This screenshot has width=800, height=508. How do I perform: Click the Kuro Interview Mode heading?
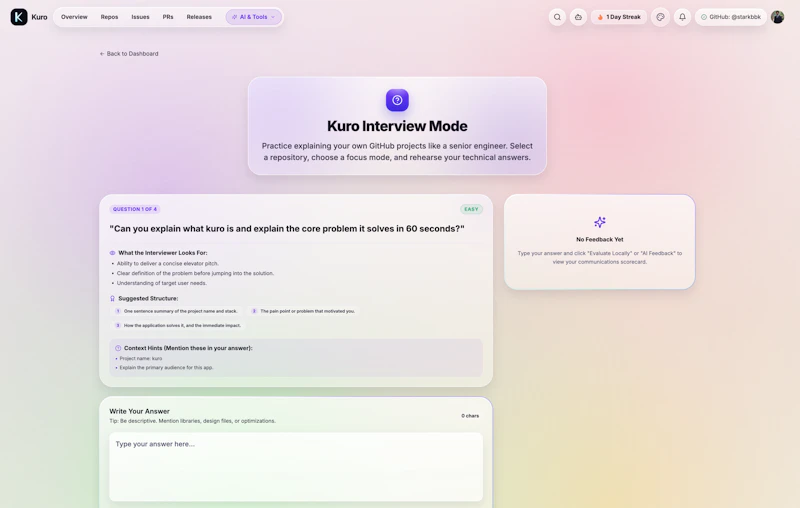pyautogui.click(x=397, y=126)
